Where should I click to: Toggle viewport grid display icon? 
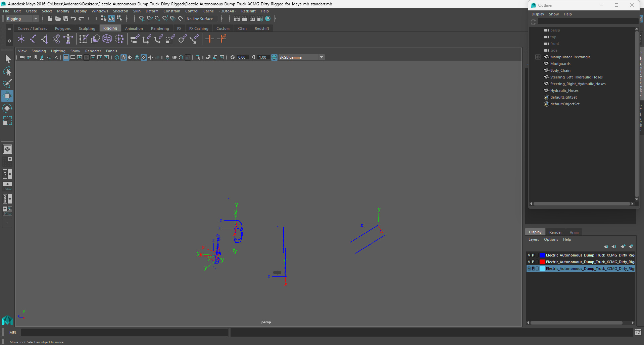click(66, 57)
